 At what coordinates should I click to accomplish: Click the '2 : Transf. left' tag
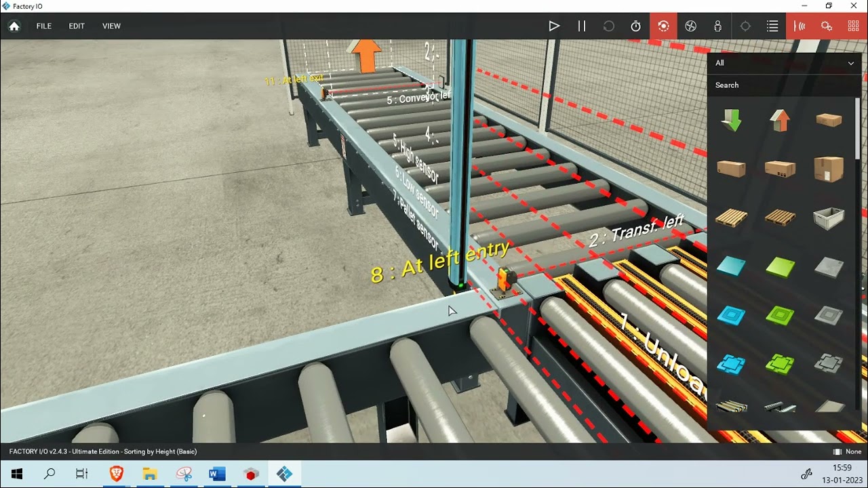click(636, 230)
